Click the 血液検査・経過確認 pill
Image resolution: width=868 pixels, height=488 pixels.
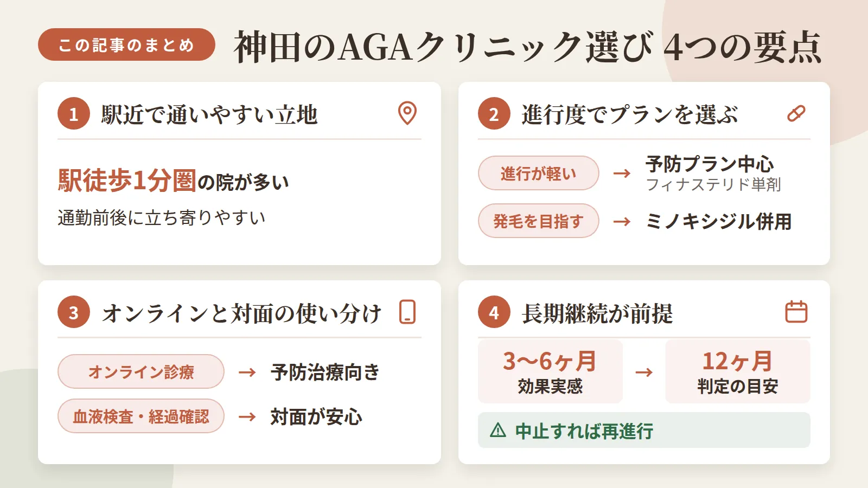pyautogui.click(x=141, y=416)
